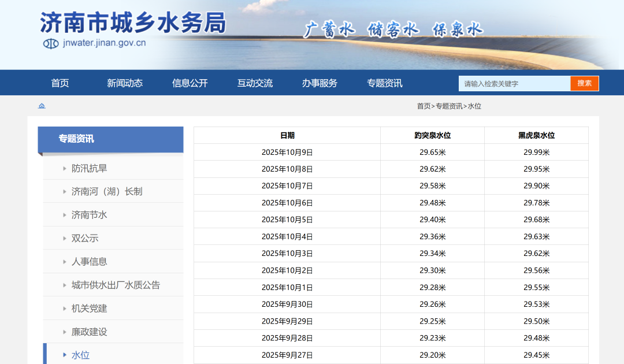Open 济南河（湖）长制 sidebar link
Viewport: 624px width, 364px height.
[x=107, y=192]
